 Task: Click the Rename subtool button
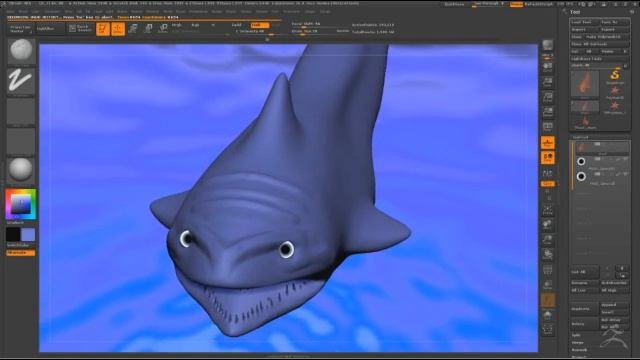click(x=584, y=283)
